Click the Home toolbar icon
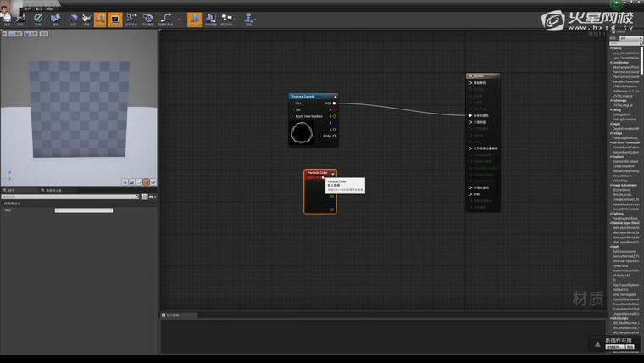This screenshot has height=363, width=644. [75, 19]
